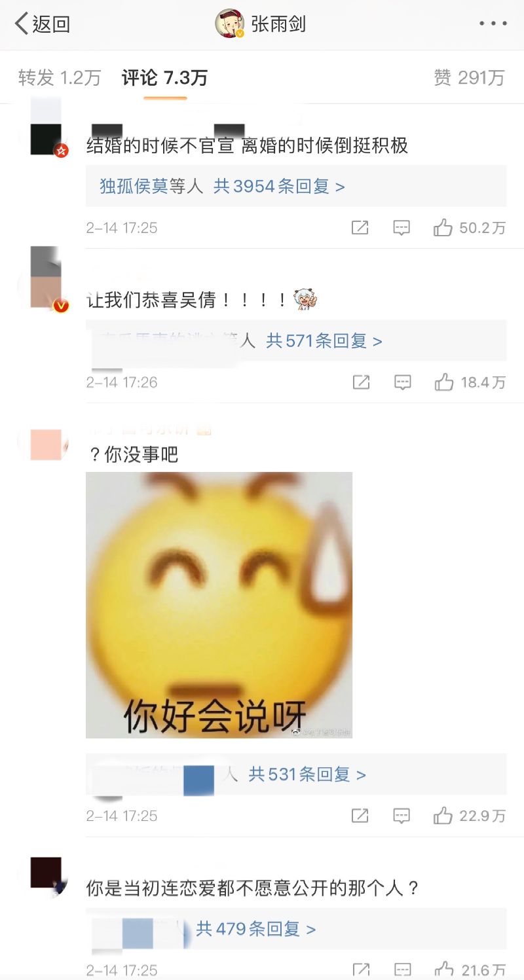The width and height of the screenshot is (524, 980).
Task: Like the comment showing 50.2万
Action: tap(470, 228)
